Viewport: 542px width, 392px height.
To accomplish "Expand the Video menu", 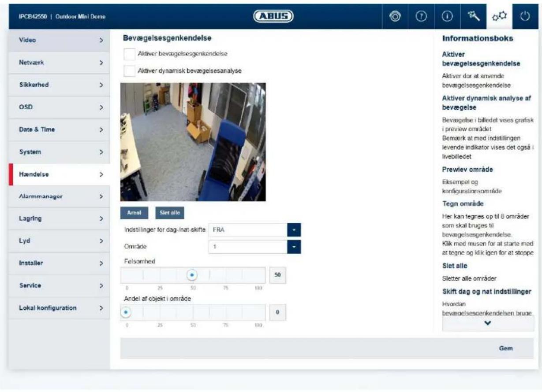I will coord(59,40).
